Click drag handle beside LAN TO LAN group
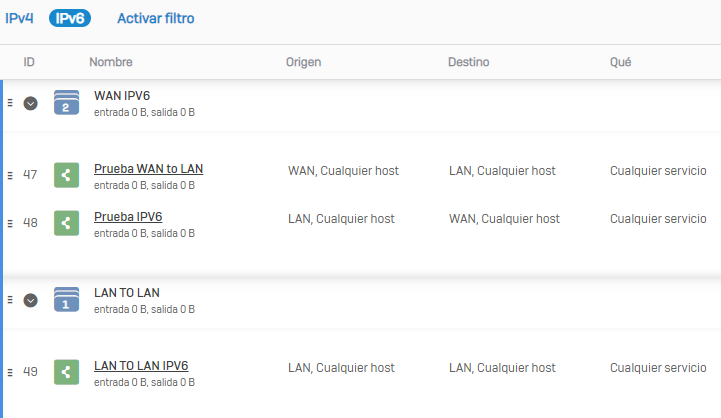The image size is (721, 418). point(10,300)
